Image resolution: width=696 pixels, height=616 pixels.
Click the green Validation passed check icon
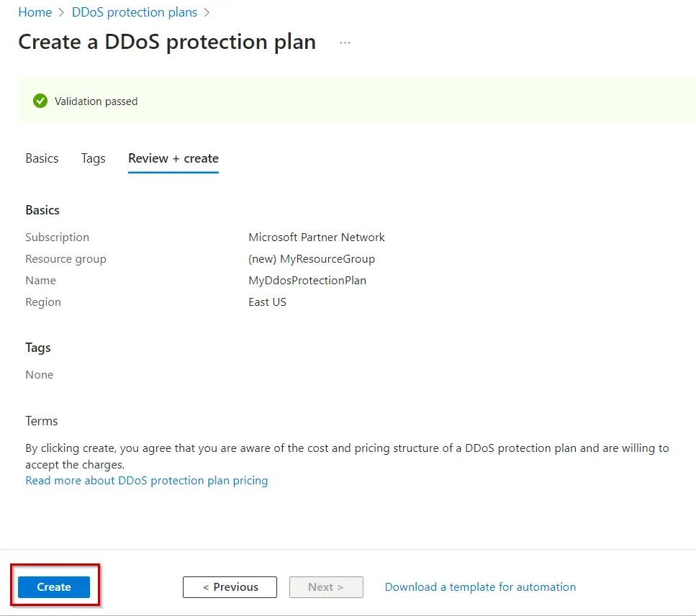tap(40, 101)
